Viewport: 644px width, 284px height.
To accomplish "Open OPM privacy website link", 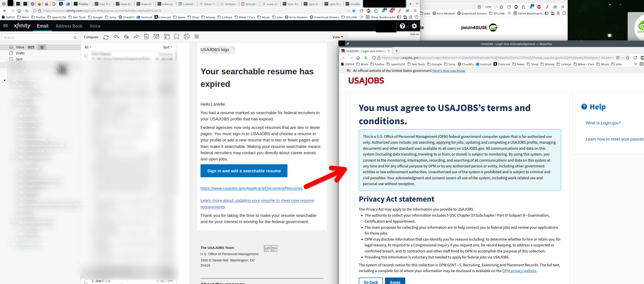I will pyautogui.click(x=519, y=271).
